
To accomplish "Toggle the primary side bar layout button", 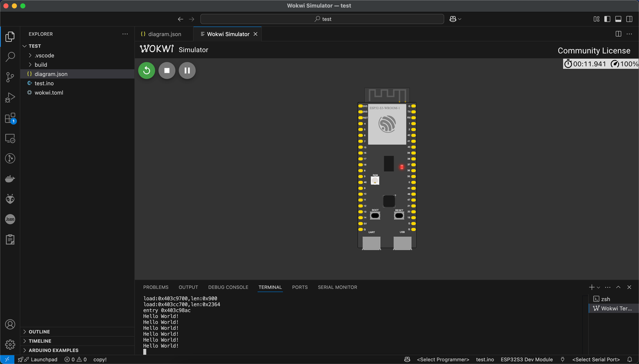I will (x=607, y=19).
